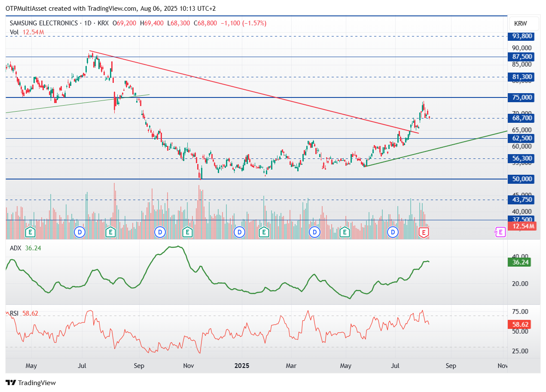Click the dividend marker just left of 2025

coord(239,232)
